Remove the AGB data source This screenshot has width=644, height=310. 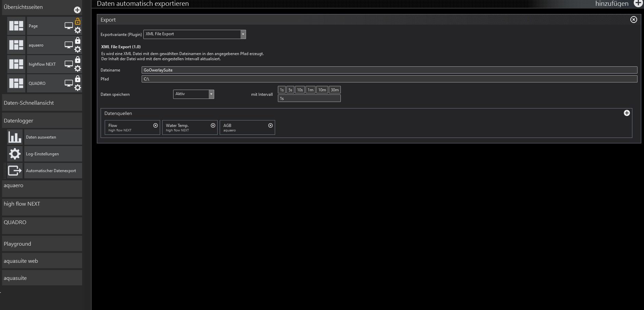(x=270, y=126)
